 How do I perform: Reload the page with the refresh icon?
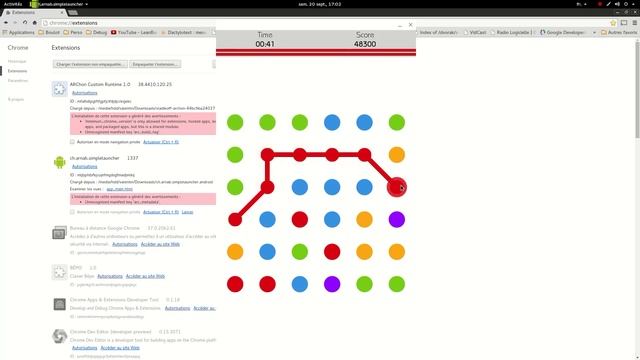pos(25,23)
